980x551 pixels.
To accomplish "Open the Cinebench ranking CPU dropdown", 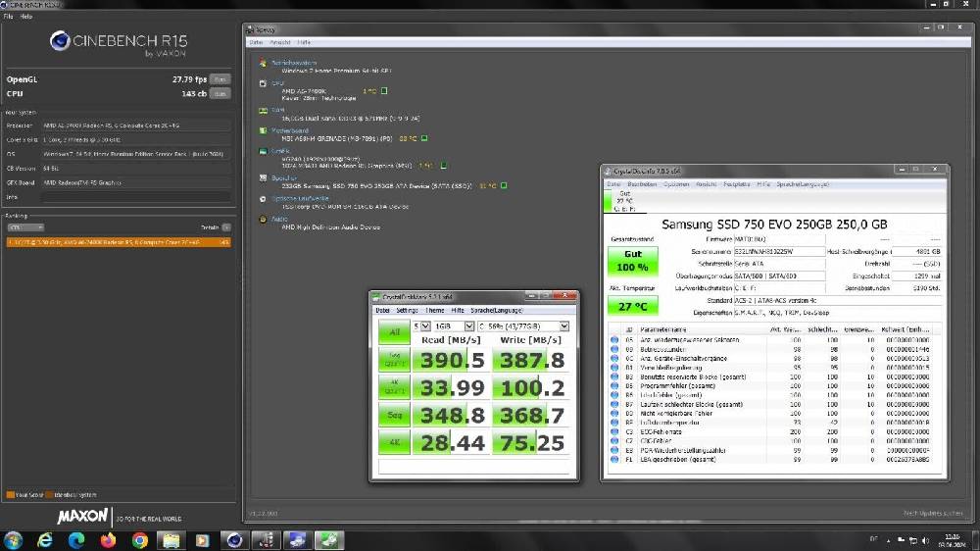I will (25, 227).
